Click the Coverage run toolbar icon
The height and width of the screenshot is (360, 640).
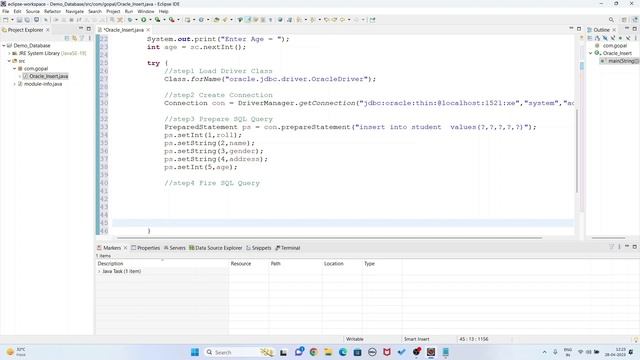[158, 20]
